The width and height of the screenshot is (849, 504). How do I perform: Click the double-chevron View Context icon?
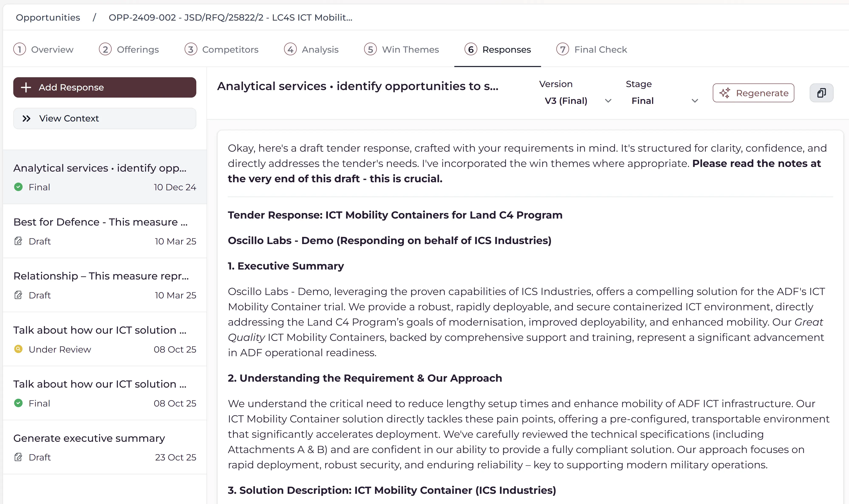(x=27, y=118)
